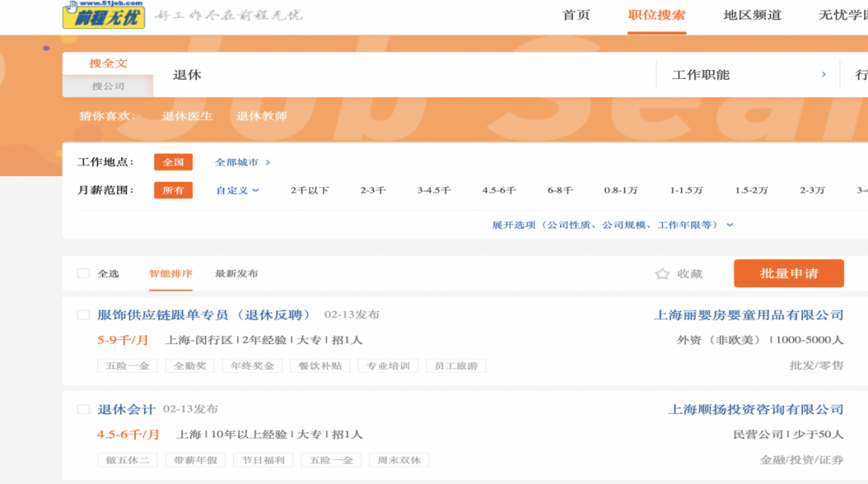The width and height of the screenshot is (868, 484).
Task: Expand the 全部城市 city selector
Action: click(x=239, y=162)
